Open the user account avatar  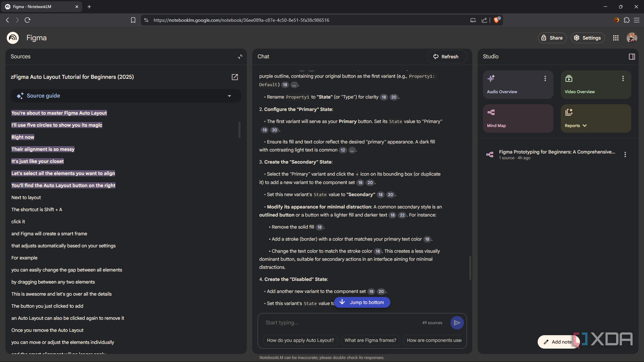pyautogui.click(x=632, y=38)
